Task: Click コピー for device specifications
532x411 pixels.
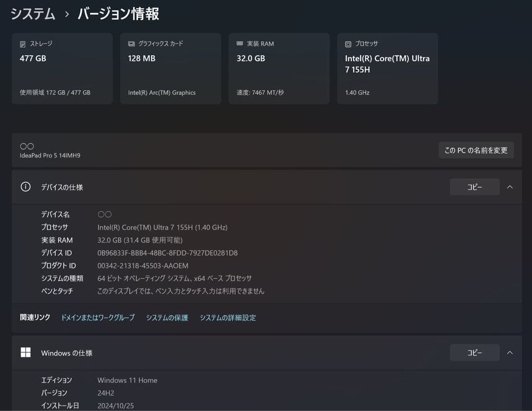Action: click(474, 187)
